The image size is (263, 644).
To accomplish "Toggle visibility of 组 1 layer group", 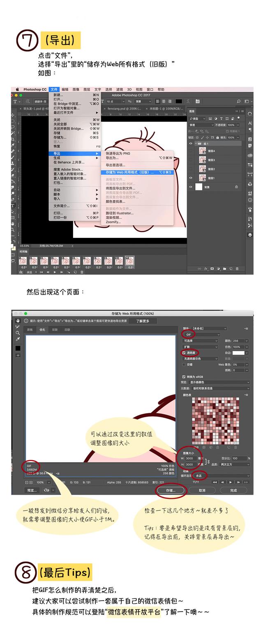I will (x=191, y=144).
